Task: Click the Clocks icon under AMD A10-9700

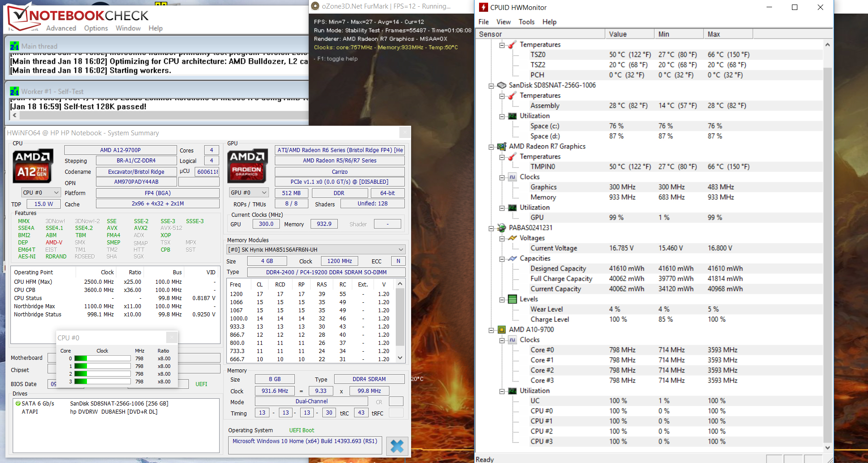Action: (x=513, y=340)
